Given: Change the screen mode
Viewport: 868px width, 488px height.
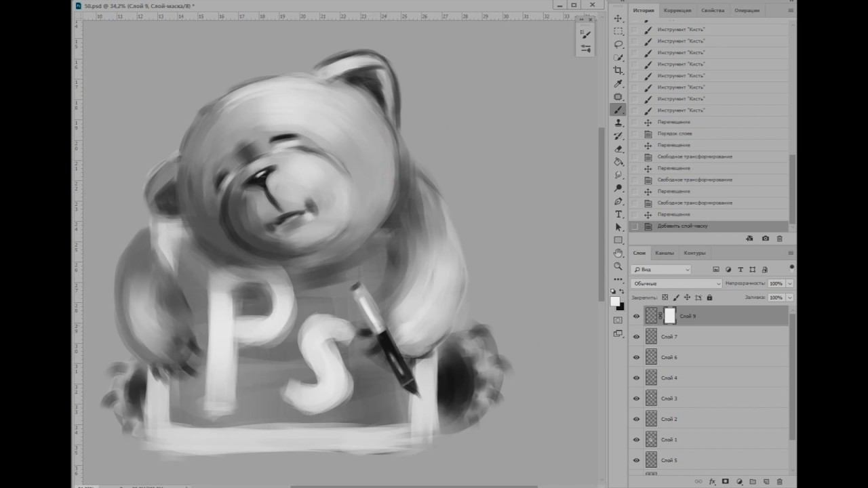Looking at the screenshot, I should pyautogui.click(x=618, y=333).
